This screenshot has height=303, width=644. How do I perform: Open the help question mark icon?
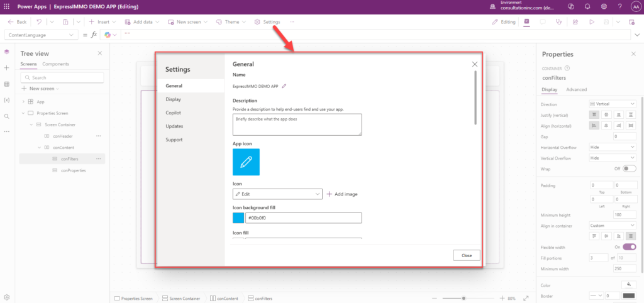(x=619, y=6)
